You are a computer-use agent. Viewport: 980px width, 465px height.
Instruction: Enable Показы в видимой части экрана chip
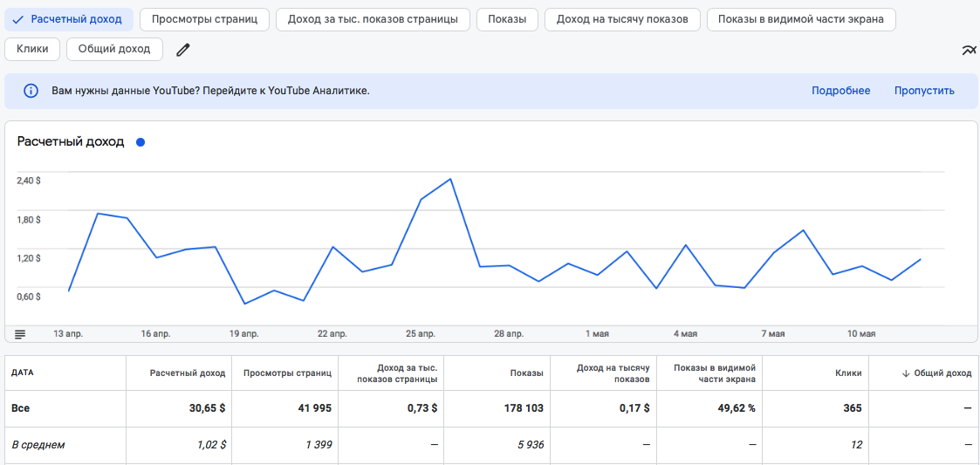pos(800,19)
